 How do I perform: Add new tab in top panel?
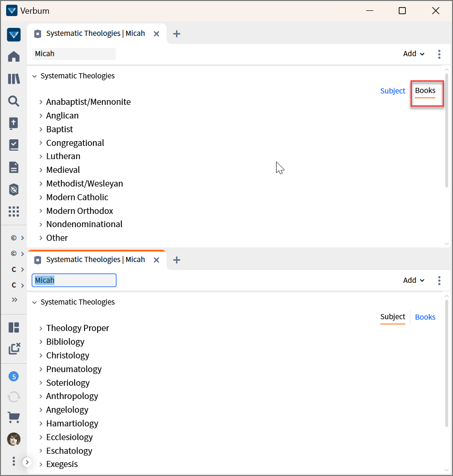pyautogui.click(x=176, y=34)
